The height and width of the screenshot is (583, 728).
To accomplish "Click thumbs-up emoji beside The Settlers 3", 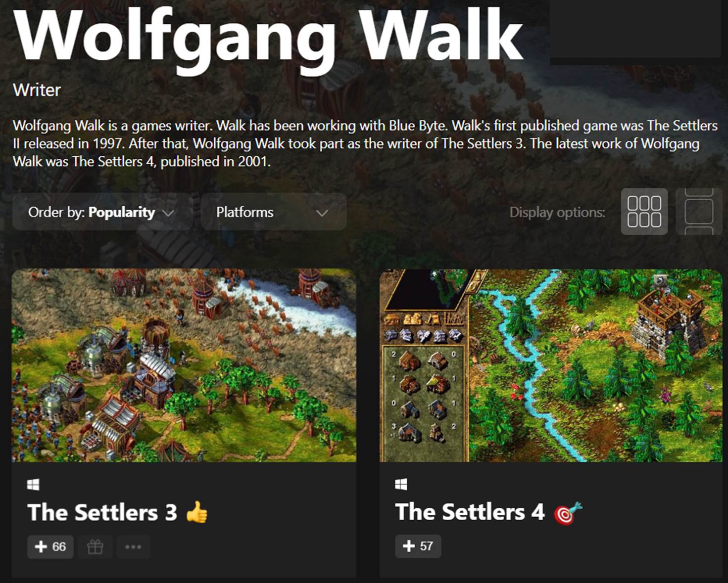I will point(197,512).
